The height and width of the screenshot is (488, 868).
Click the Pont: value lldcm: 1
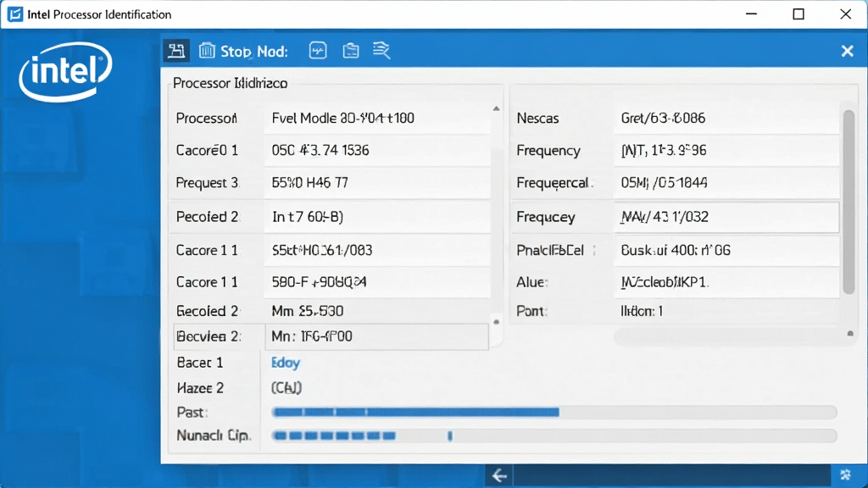click(x=642, y=311)
